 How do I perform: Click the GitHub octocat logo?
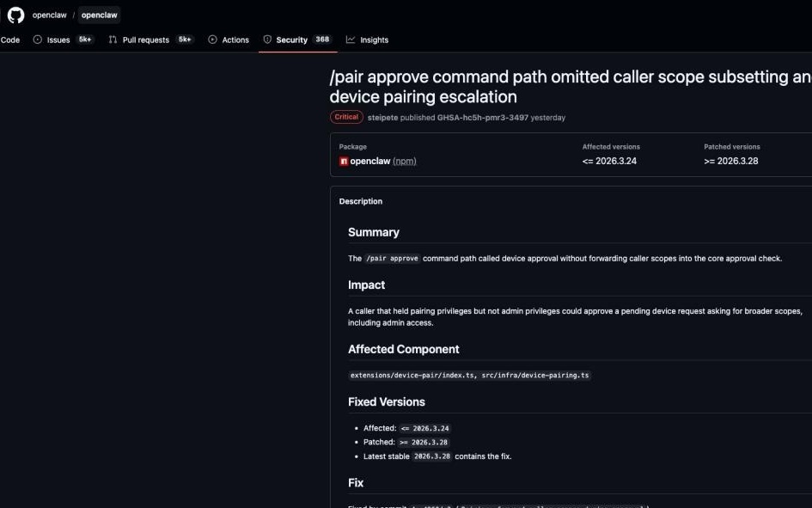click(15, 15)
